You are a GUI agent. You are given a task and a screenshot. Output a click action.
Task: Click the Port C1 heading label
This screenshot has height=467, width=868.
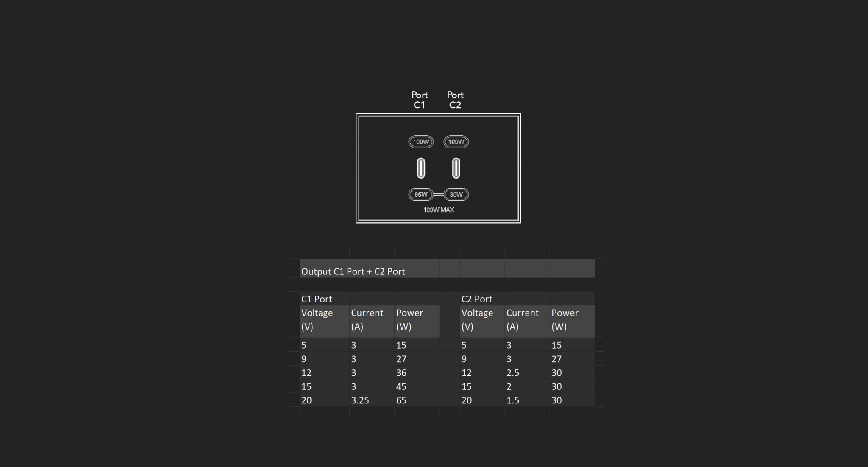coord(419,100)
